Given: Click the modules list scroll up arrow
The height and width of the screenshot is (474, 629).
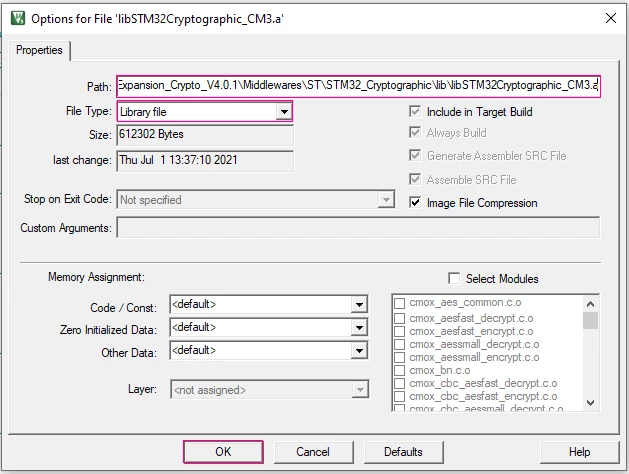Looking at the screenshot, I should point(590,304).
